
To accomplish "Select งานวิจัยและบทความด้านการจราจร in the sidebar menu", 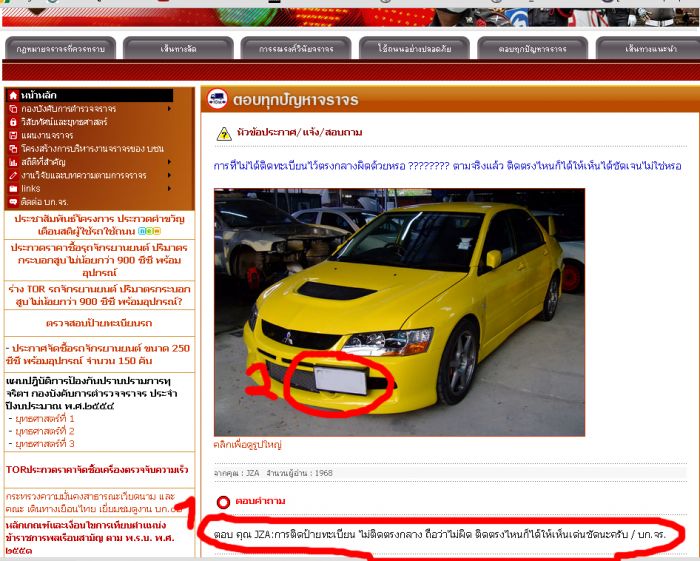I will [x=83, y=175].
